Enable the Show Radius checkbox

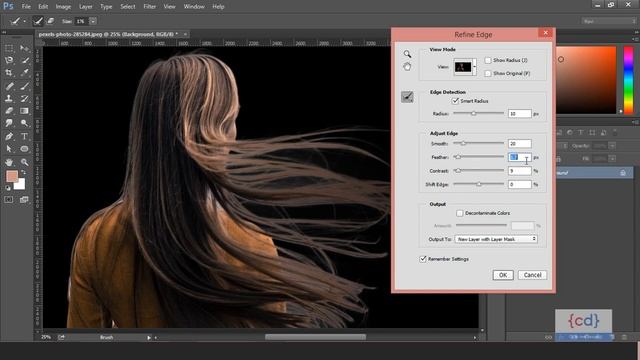pos(488,60)
